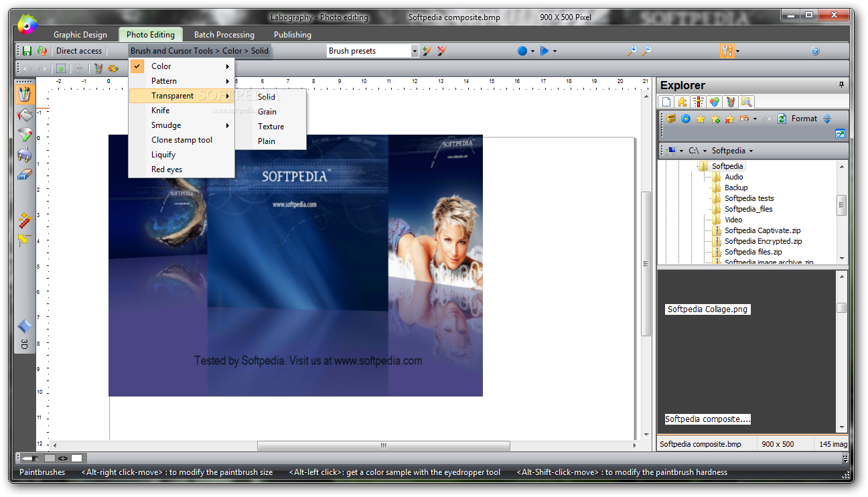Viewport: 868px width, 497px height.
Task: Click the small window icon below Format
Action: point(841,133)
